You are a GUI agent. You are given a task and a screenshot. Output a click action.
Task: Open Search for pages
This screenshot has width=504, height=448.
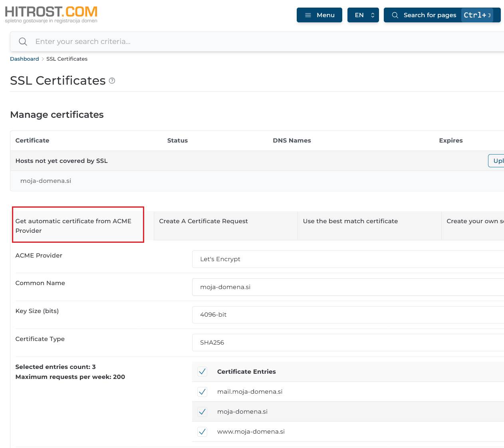point(442,15)
